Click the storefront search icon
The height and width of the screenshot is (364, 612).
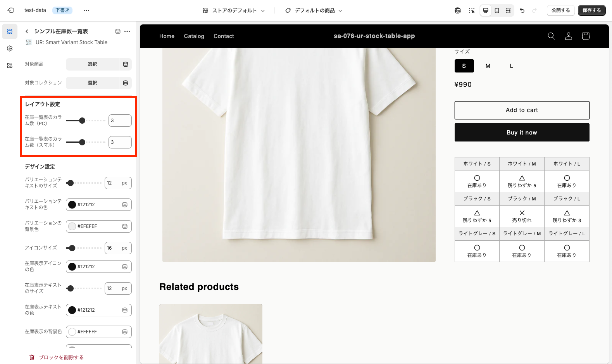click(551, 36)
